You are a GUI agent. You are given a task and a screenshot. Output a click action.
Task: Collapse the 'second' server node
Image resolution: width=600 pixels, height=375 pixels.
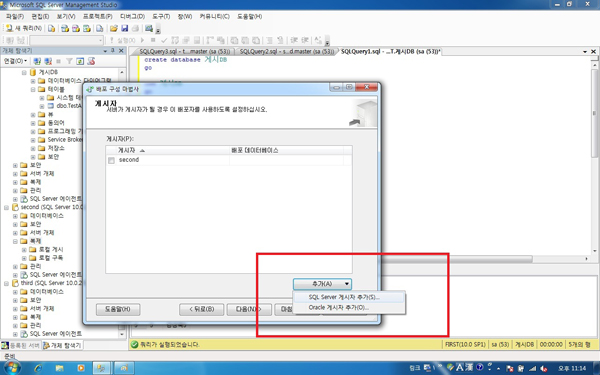[7, 207]
